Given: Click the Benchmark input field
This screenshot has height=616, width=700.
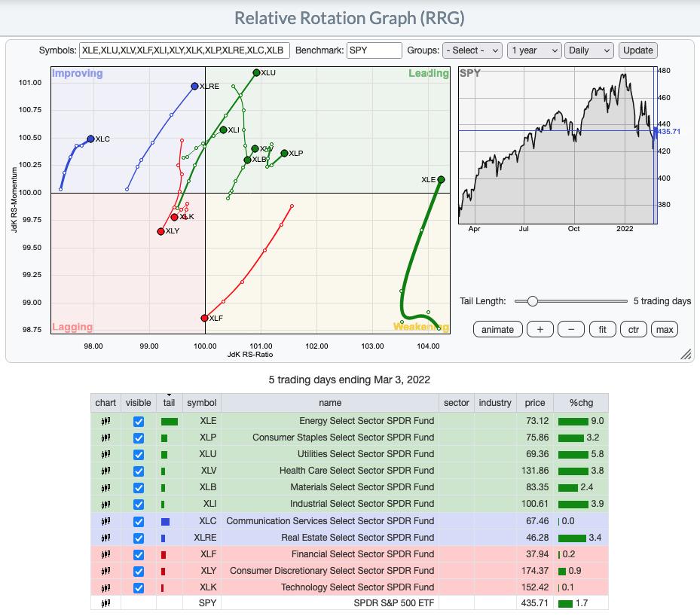Looking at the screenshot, I should [x=374, y=50].
